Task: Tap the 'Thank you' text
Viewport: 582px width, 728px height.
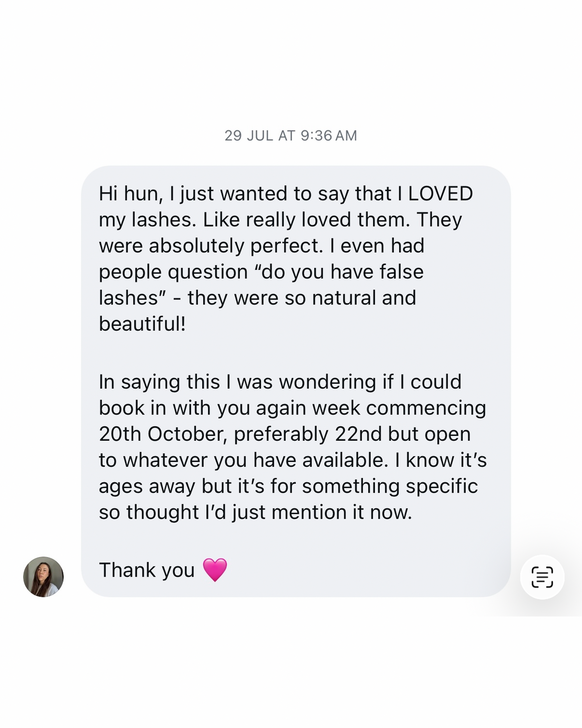Action: click(x=146, y=570)
